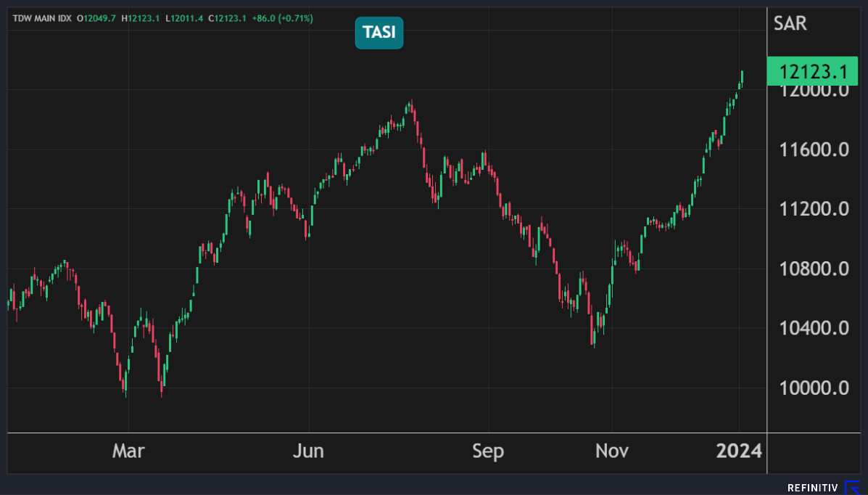Select the Mar date on time axis
This screenshot has width=868, height=495.
(128, 451)
